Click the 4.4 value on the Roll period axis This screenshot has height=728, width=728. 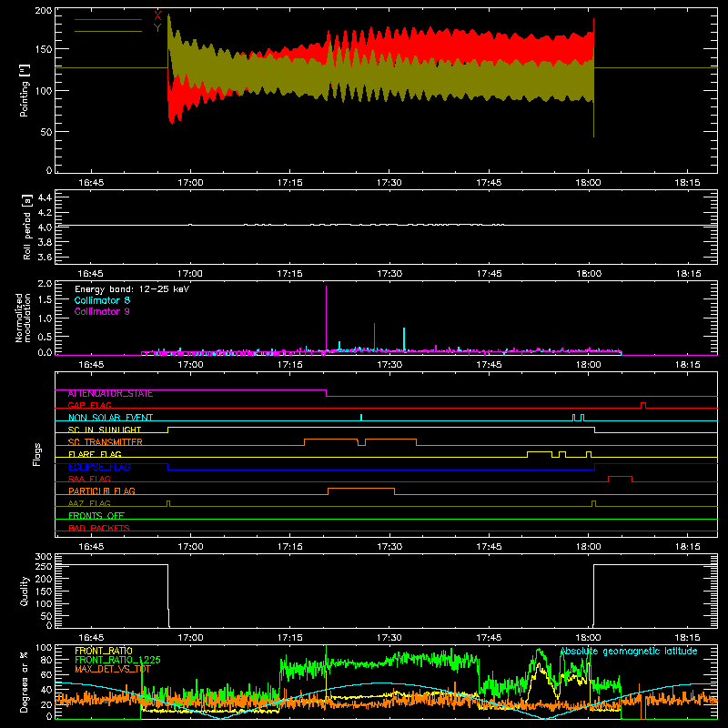pyautogui.click(x=45, y=197)
